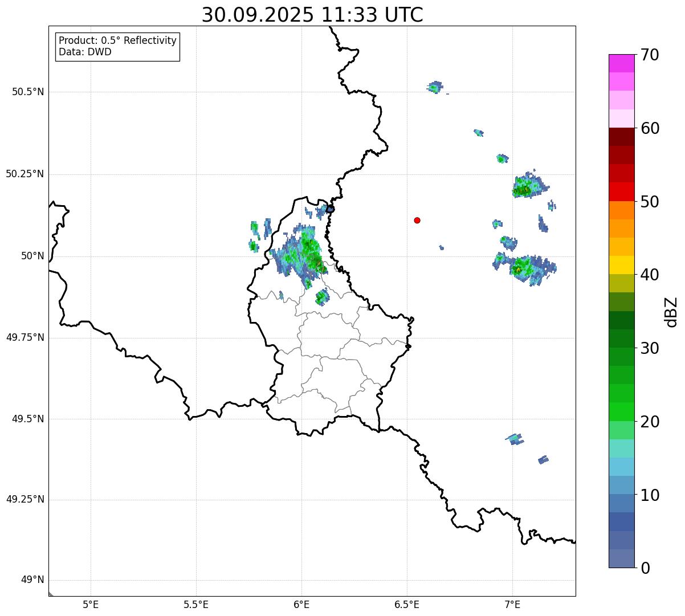Click the latitude label 50.25°N
The width and height of the screenshot is (685, 616).
(x=25, y=174)
